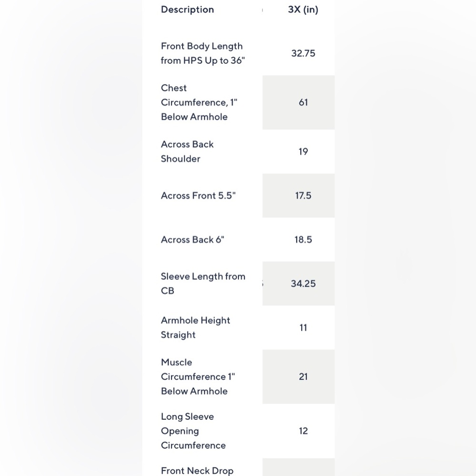Click the Muscle Circumference row label
476x476 pixels.
click(198, 377)
